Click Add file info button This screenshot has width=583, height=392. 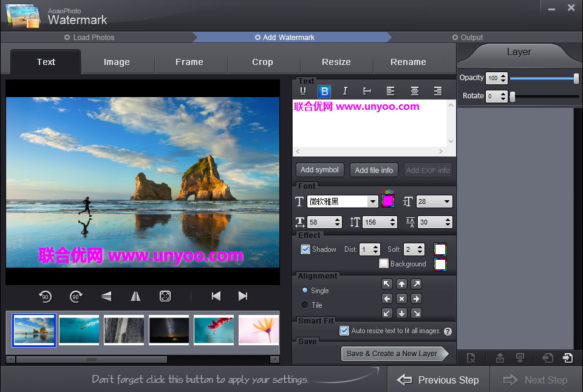click(x=373, y=170)
